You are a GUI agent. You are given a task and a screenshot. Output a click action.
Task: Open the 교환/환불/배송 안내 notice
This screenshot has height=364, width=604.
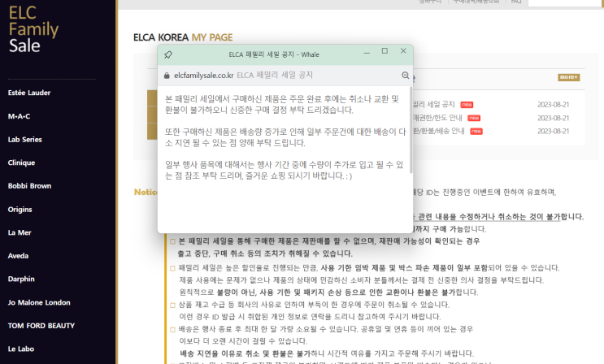point(439,131)
